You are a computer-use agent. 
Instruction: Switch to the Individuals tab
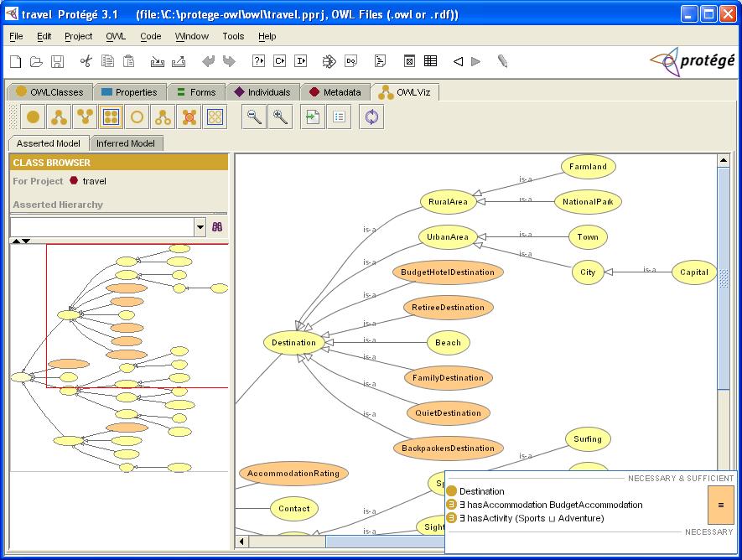(263, 92)
